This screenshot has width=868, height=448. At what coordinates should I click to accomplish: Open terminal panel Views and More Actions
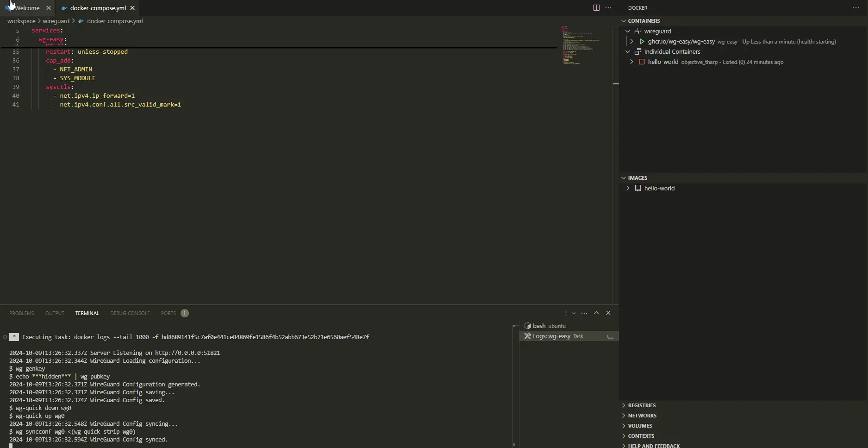point(584,313)
